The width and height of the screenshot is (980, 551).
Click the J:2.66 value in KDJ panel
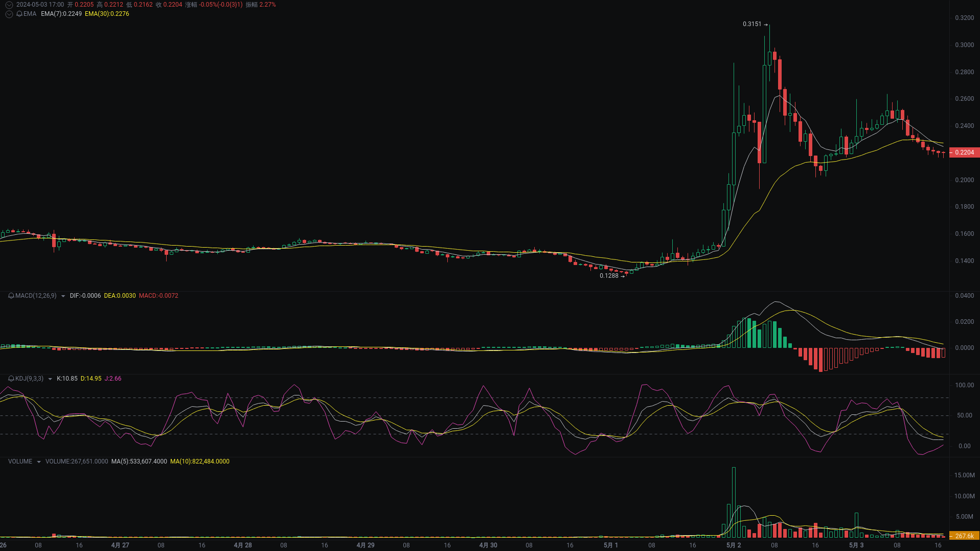tap(113, 379)
